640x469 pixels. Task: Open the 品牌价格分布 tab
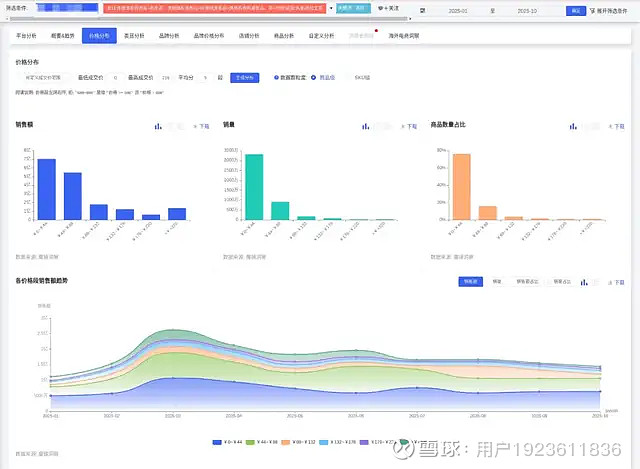(209, 36)
